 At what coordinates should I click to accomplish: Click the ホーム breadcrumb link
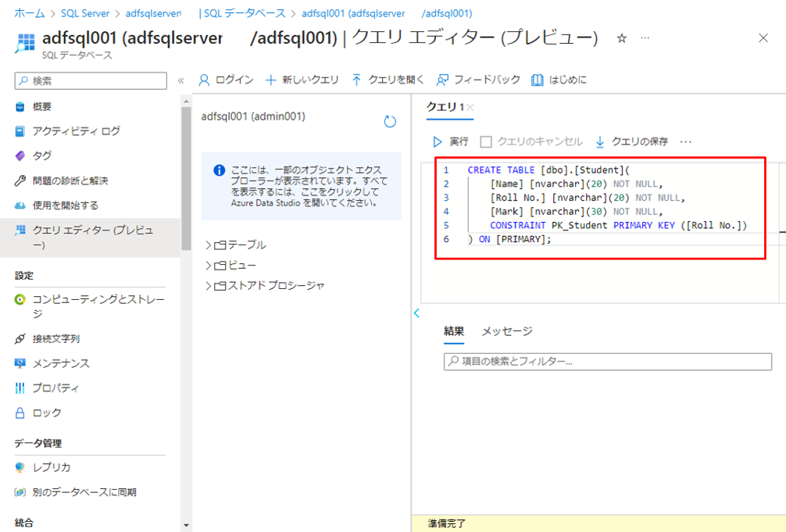tap(30, 13)
